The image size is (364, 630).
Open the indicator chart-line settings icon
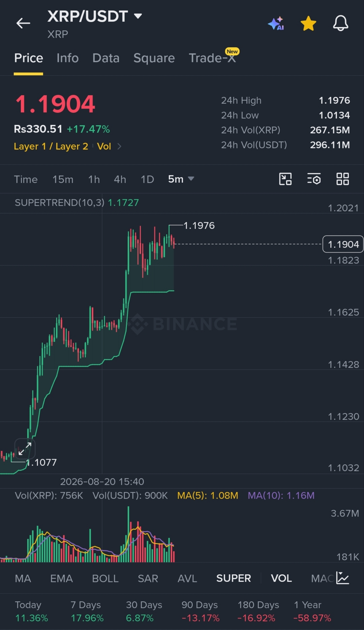(342, 578)
